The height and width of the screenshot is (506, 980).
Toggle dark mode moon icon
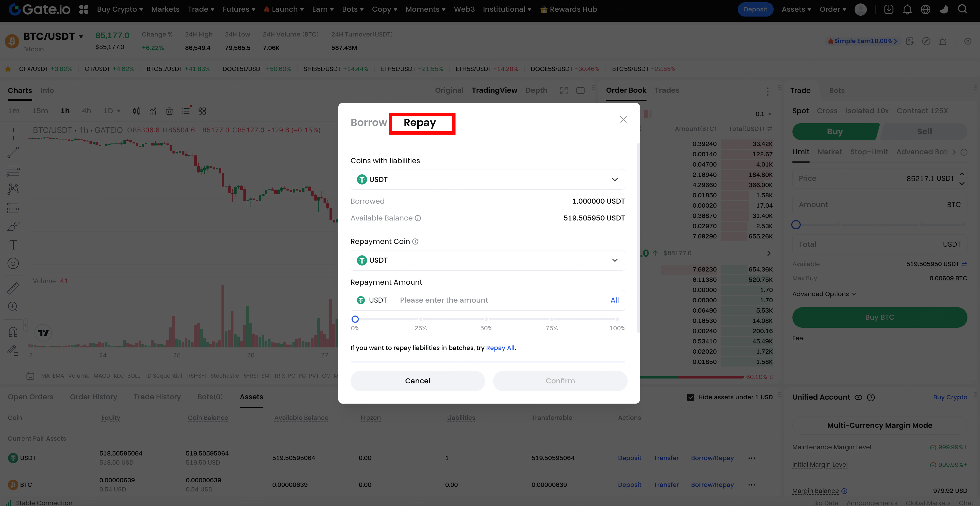pyautogui.click(x=944, y=9)
